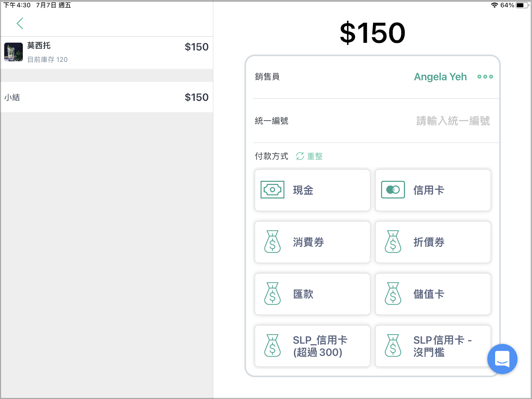Image resolution: width=532 pixels, height=399 pixels.
Task: Tap the cash banknote icon
Action: [272, 190]
